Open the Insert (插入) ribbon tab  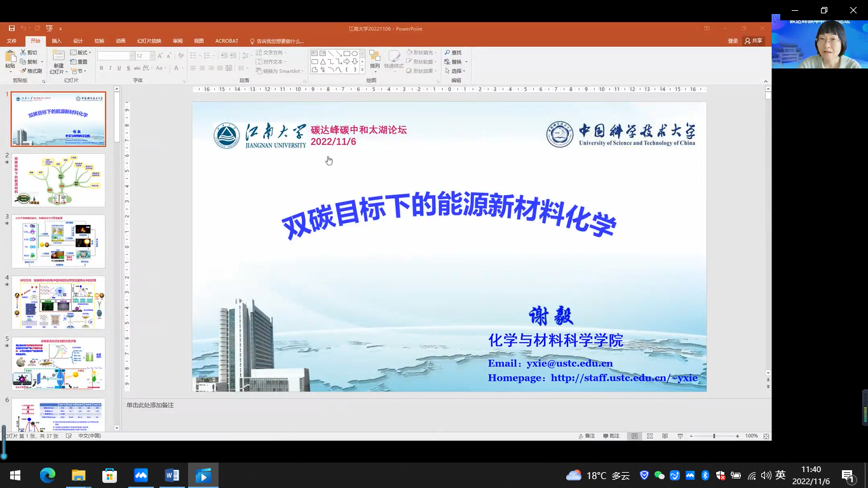click(x=57, y=41)
